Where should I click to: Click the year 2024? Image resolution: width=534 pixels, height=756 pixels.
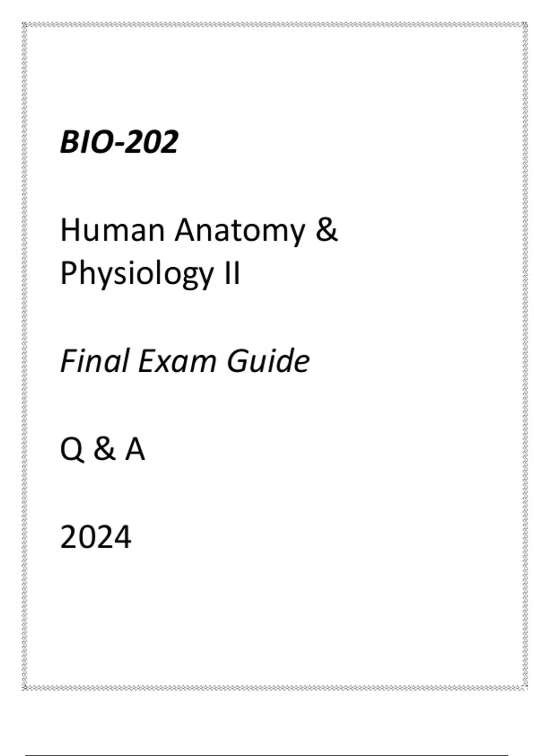96,537
